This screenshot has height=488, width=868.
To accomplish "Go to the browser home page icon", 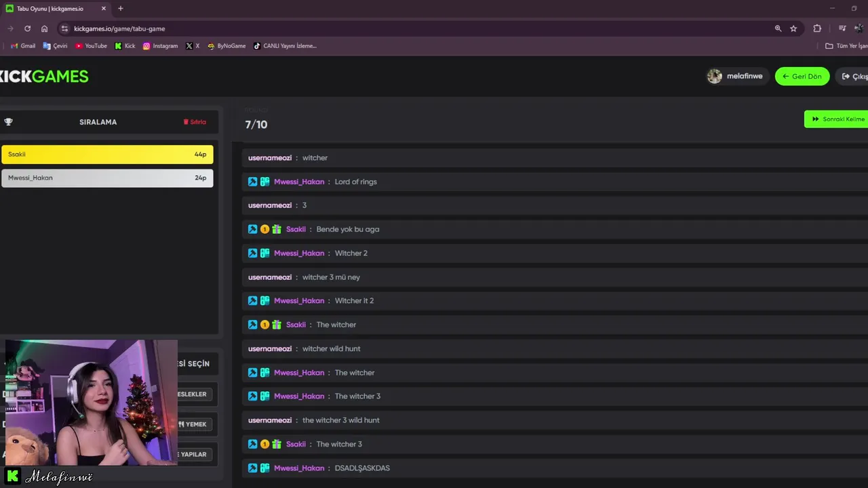I will (44, 28).
